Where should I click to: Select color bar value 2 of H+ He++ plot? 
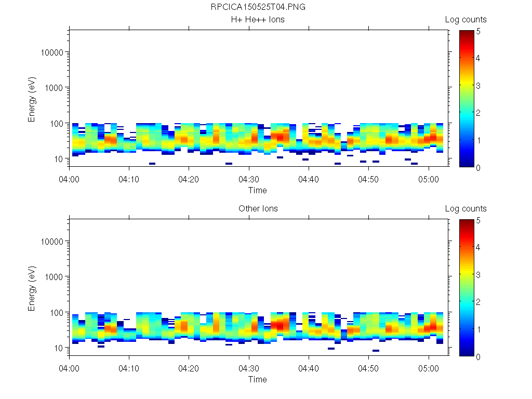[x=478, y=113]
